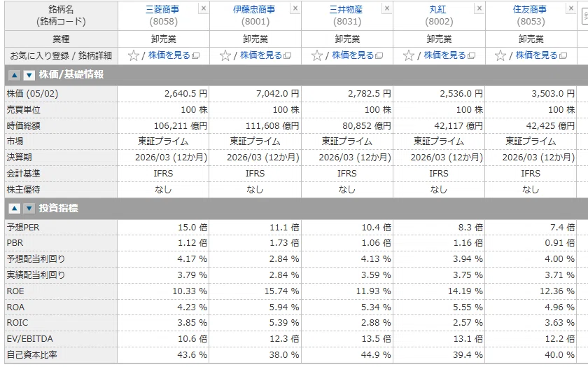
Task: Select the 実績配当利回り row label
Action: [36, 275]
